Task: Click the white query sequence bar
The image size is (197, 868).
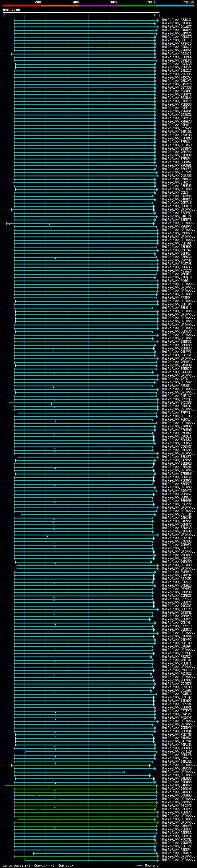Action: pyautogui.click(x=81, y=12)
